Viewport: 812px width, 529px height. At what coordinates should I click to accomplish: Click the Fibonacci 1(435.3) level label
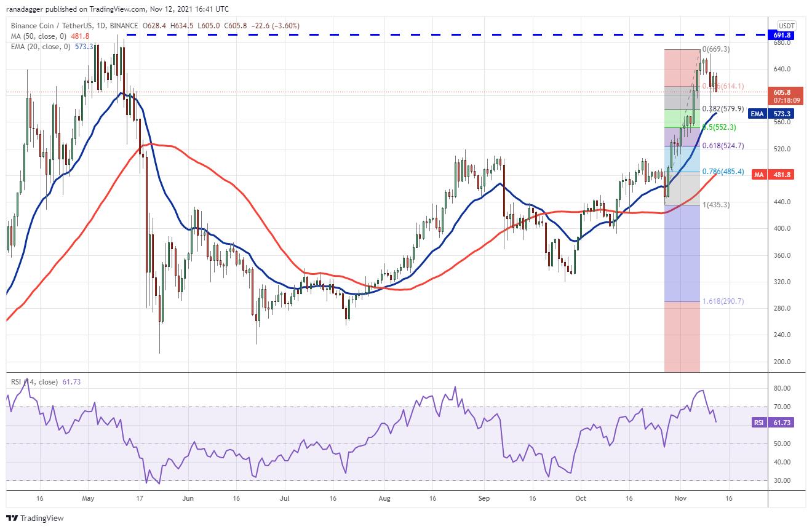(715, 205)
